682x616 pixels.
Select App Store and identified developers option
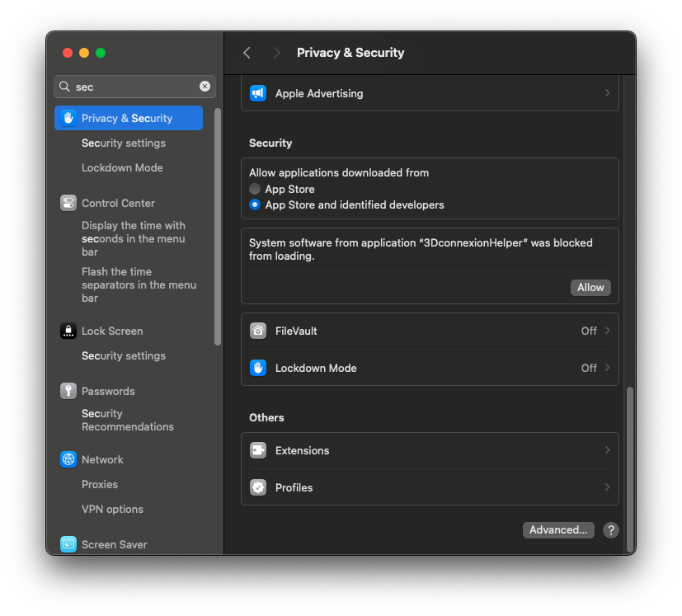point(255,205)
